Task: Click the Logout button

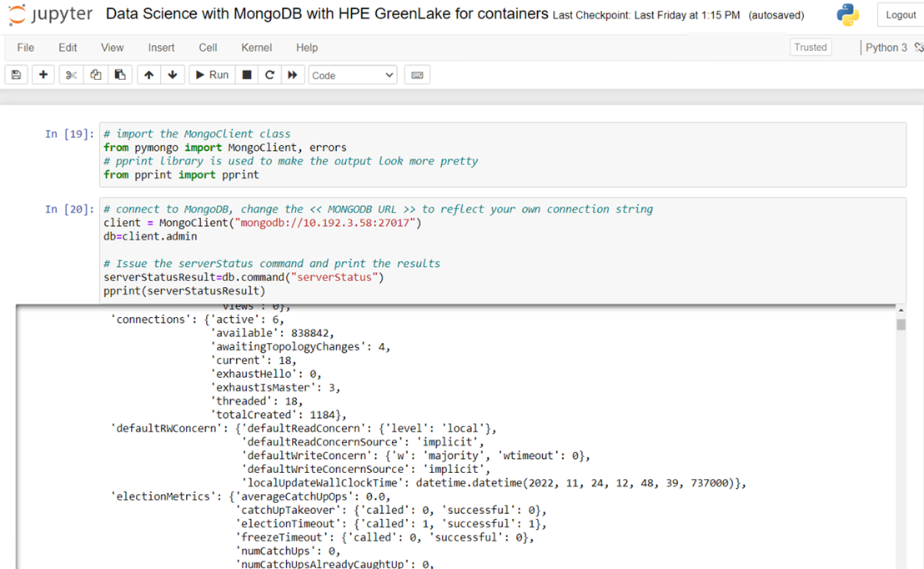Action: coord(901,15)
